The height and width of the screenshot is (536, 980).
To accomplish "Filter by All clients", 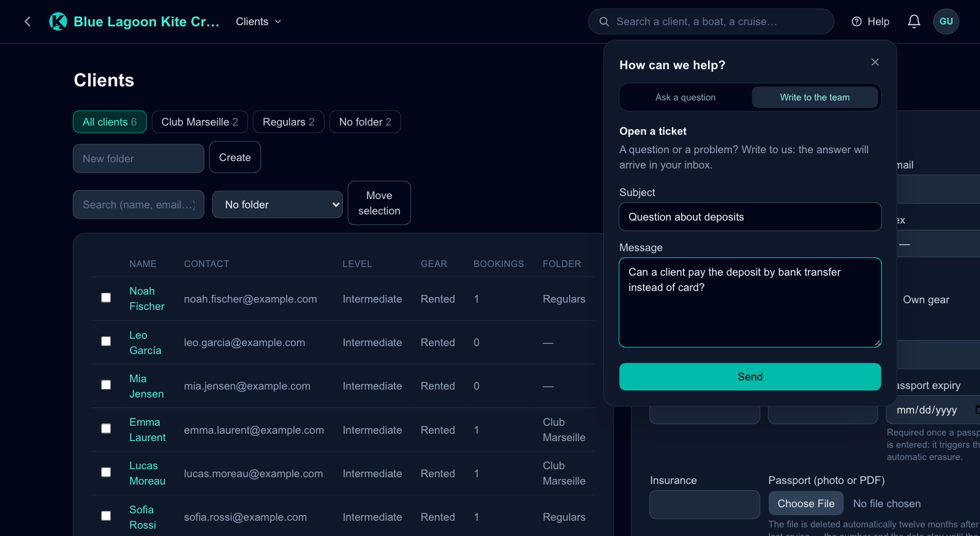I will pyautogui.click(x=110, y=122).
